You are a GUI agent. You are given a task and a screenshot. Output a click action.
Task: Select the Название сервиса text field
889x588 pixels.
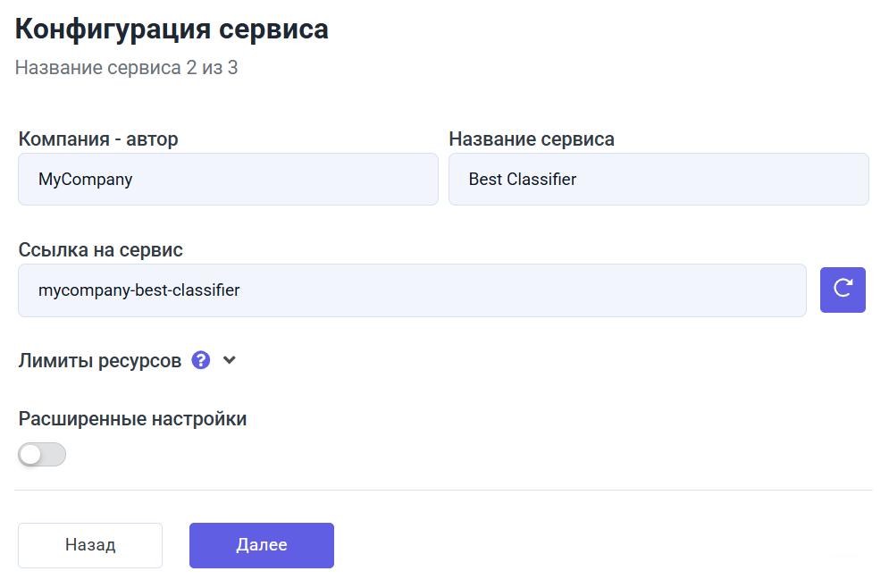click(x=658, y=179)
